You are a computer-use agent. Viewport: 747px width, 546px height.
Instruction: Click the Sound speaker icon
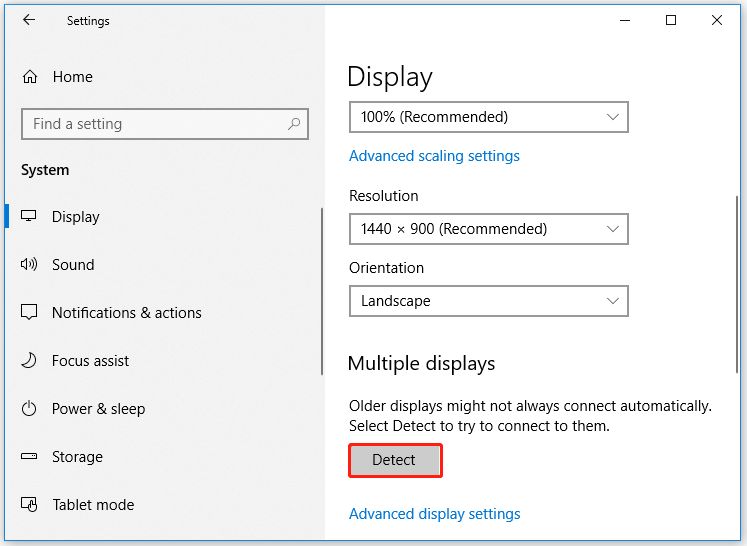(x=29, y=264)
